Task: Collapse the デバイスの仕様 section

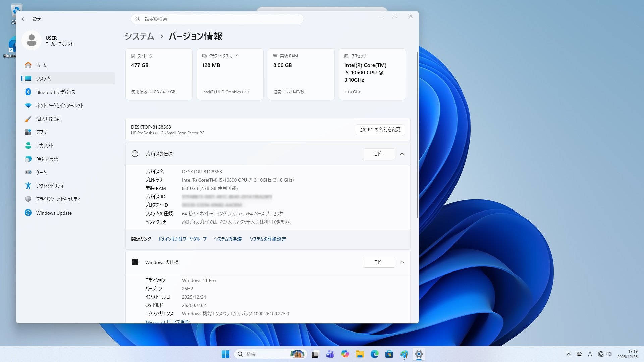Action: [402, 154]
